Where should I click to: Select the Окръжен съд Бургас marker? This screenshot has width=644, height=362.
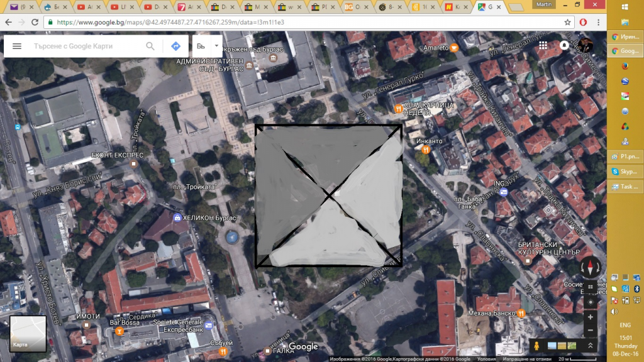(273, 58)
